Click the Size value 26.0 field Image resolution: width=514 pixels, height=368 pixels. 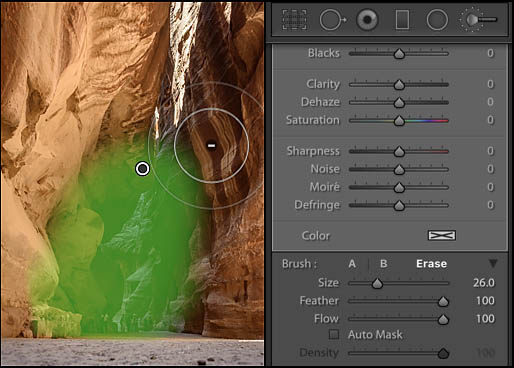(484, 283)
